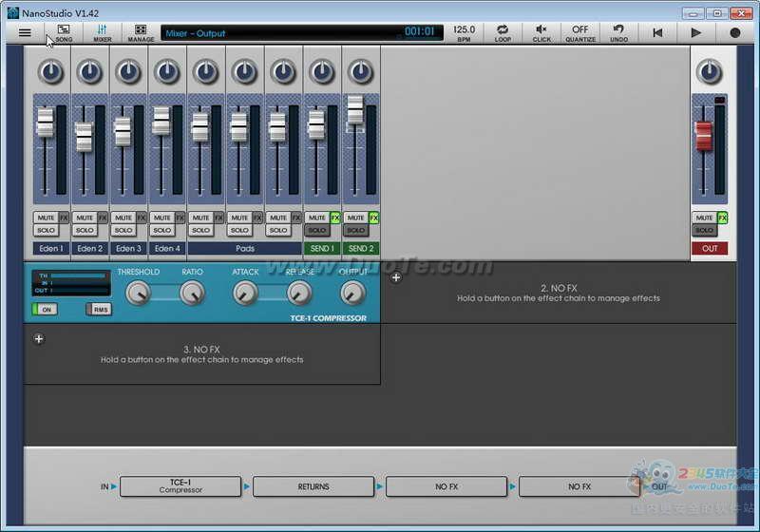Solo the Eden 3 channel
Viewport: 760px width, 532px height.
click(123, 230)
